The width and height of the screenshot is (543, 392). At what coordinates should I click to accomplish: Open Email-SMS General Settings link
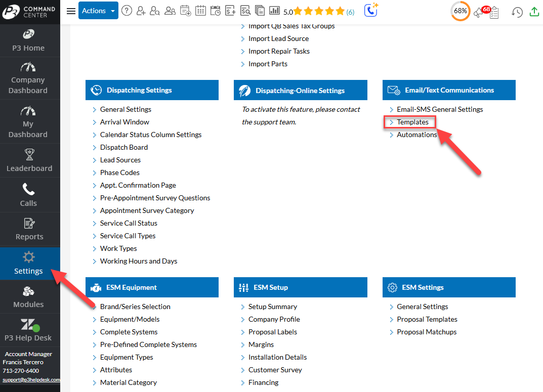pyautogui.click(x=440, y=109)
